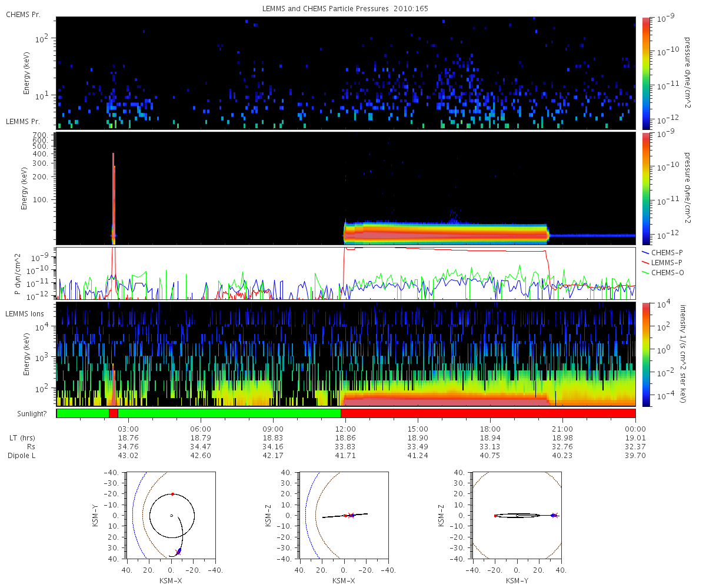Click the LT value 18.94
Viewport: 706px width, 588px height.
tap(490, 438)
